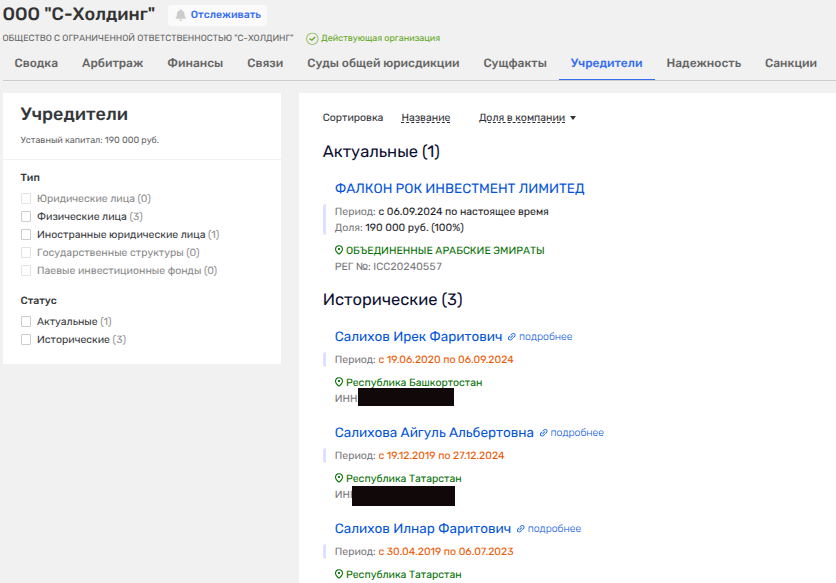Click link icon beside Салихов Илнар Фаритович
The width and height of the screenshot is (836, 583).
click(521, 528)
